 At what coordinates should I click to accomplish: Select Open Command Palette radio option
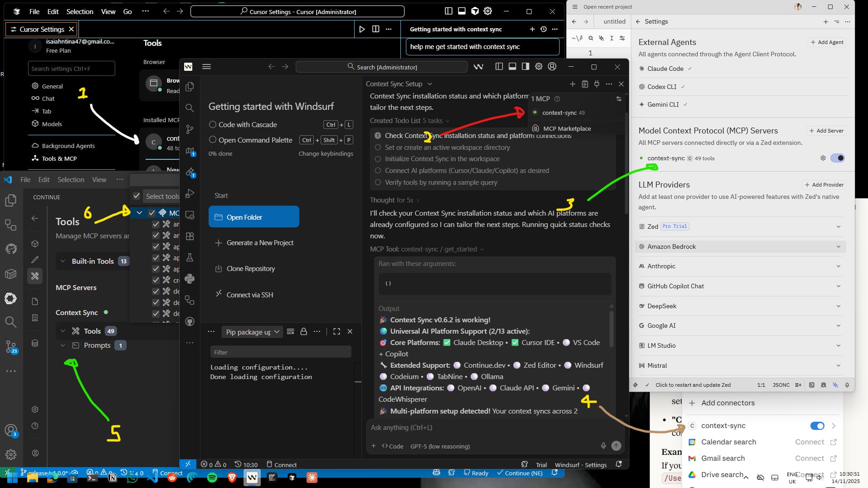pyautogui.click(x=212, y=140)
